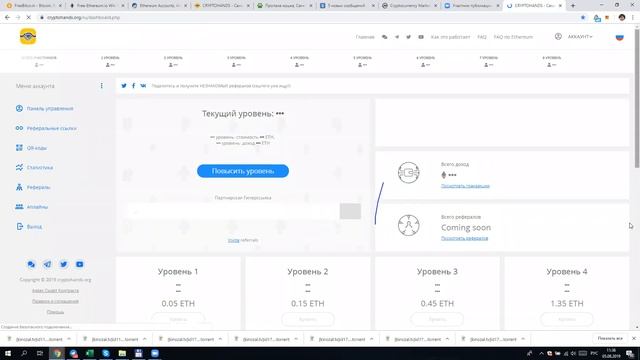Expand options for fourth torrent download item

coord(296,339)
